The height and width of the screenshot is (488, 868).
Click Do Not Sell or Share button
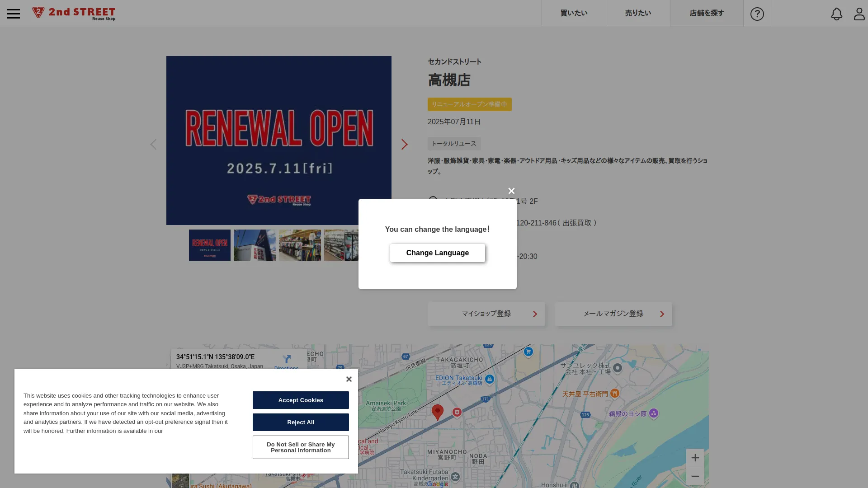pos(301,447)
